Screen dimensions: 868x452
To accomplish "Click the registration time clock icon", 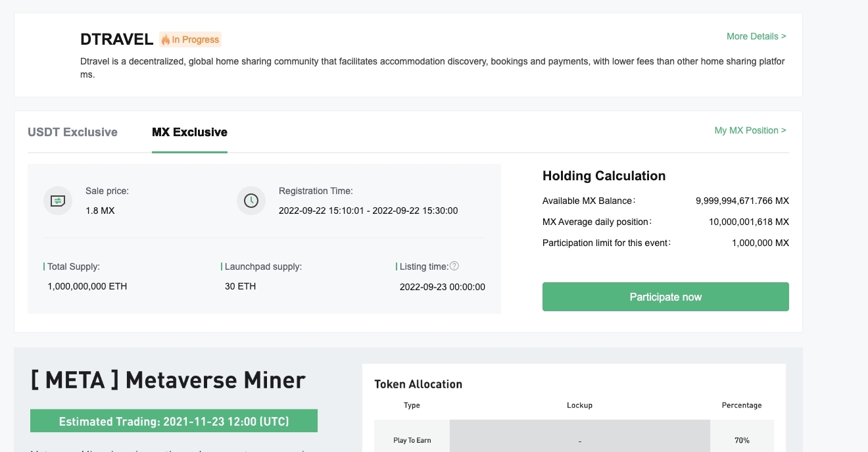I will click(251, 201).
